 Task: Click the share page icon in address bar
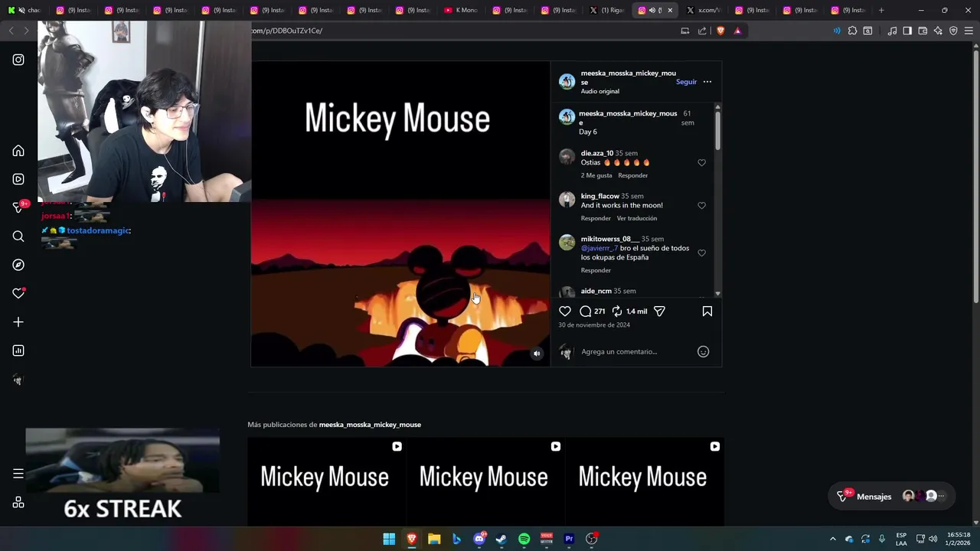pos(702,31)
